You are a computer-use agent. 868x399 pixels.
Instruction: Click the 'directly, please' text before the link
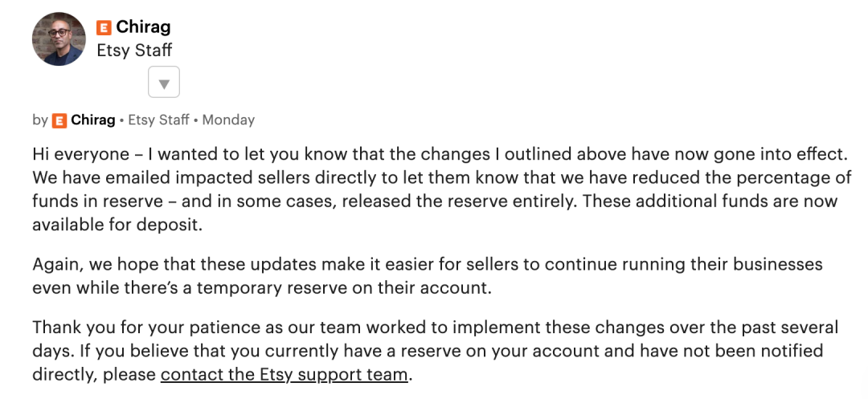[94, 375]
